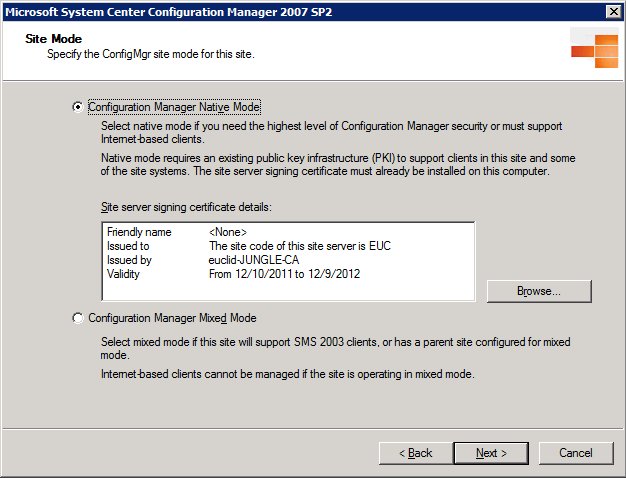Cancel the setup wizard
Viewport: 626px width, 478px height.
point(576,453)
